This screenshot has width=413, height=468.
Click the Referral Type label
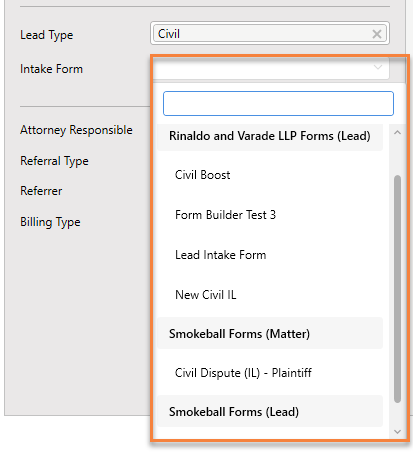pos(54,161)
